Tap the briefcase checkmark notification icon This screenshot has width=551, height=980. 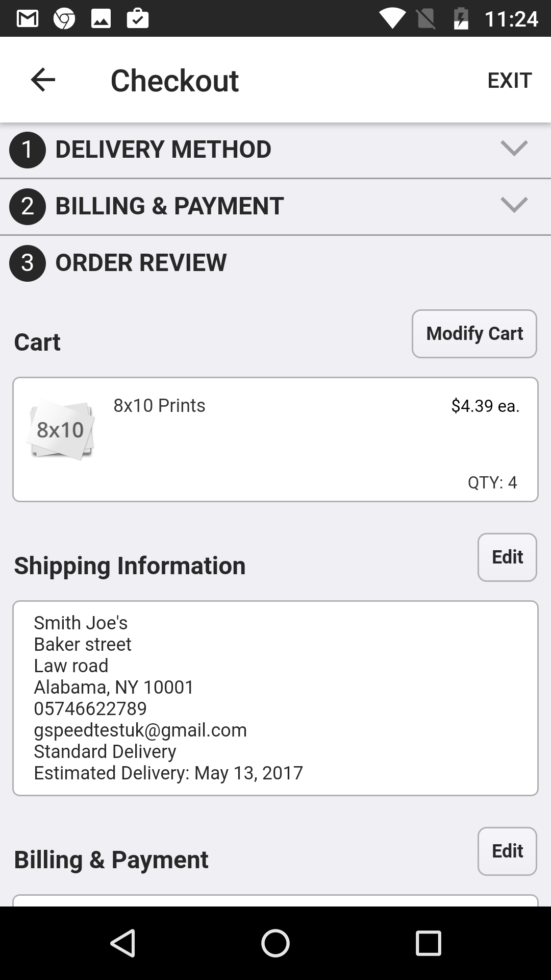(138, 19)
